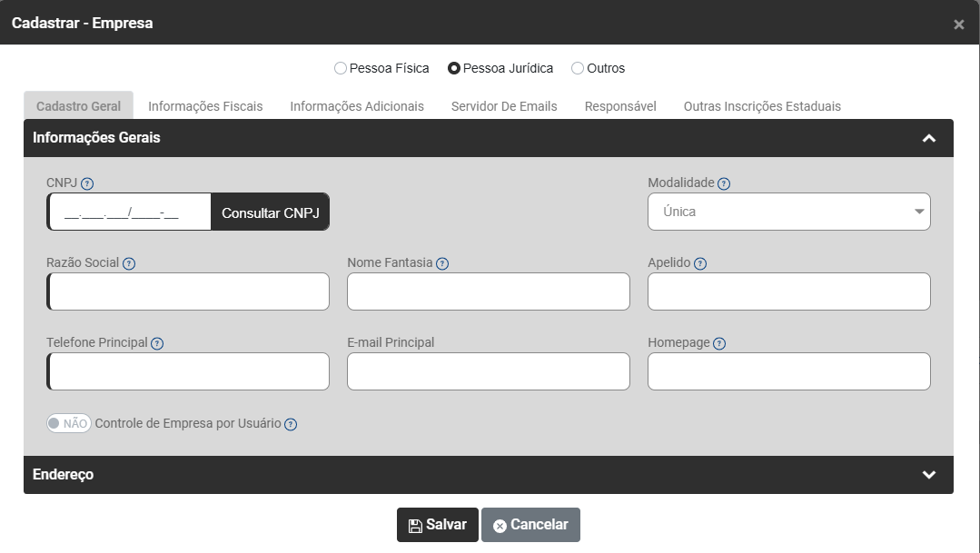Click help icon for Controle de Empresa
The height and width of the screenshot is (553, 980).
(x=291, y=424)
